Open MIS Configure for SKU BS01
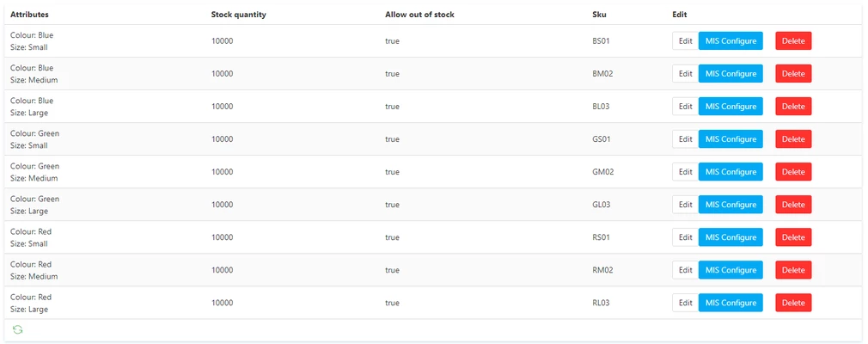The image size is (868, 344). (730, 41)
